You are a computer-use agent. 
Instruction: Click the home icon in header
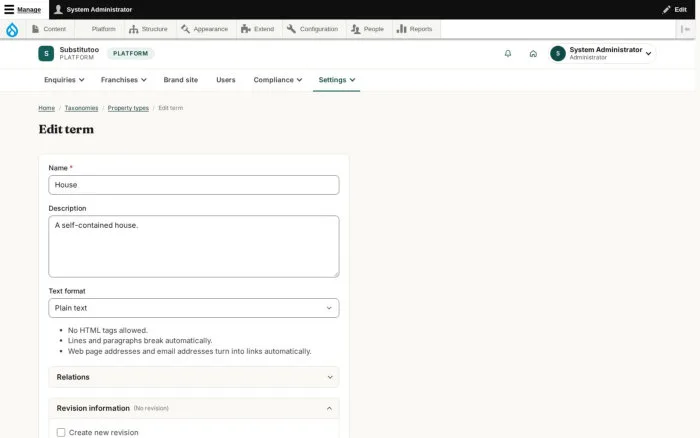coord(533,54)
